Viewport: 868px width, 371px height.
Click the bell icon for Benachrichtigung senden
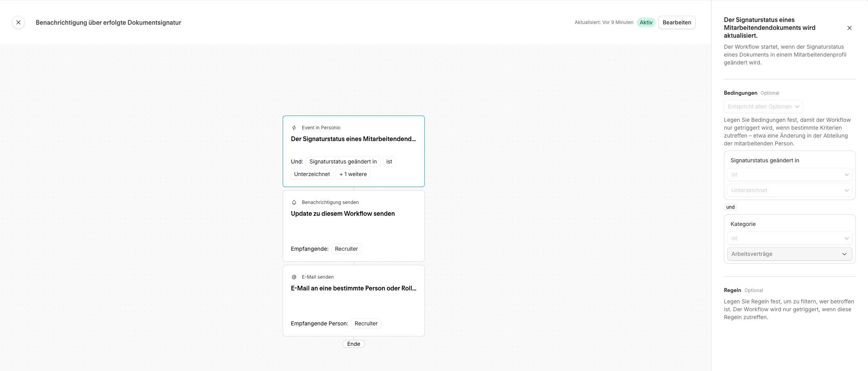pyautogui.click(x=294, y=202)
